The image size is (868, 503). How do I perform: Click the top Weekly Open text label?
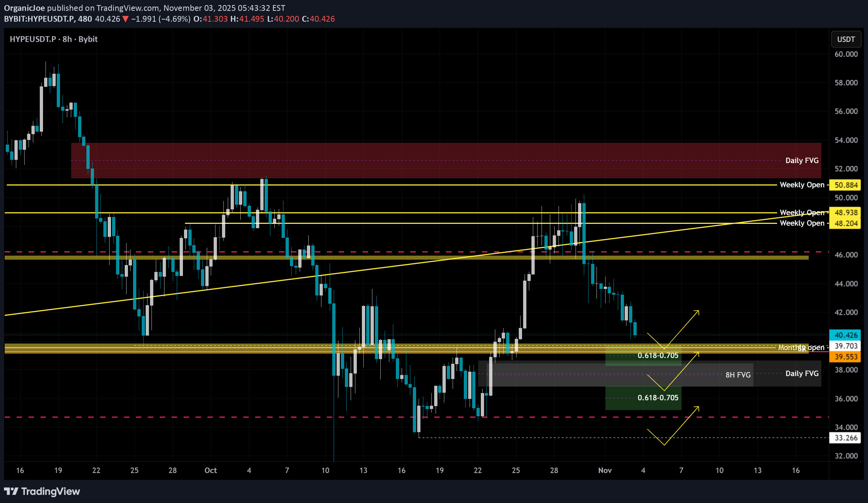click(x=802, y=185)
